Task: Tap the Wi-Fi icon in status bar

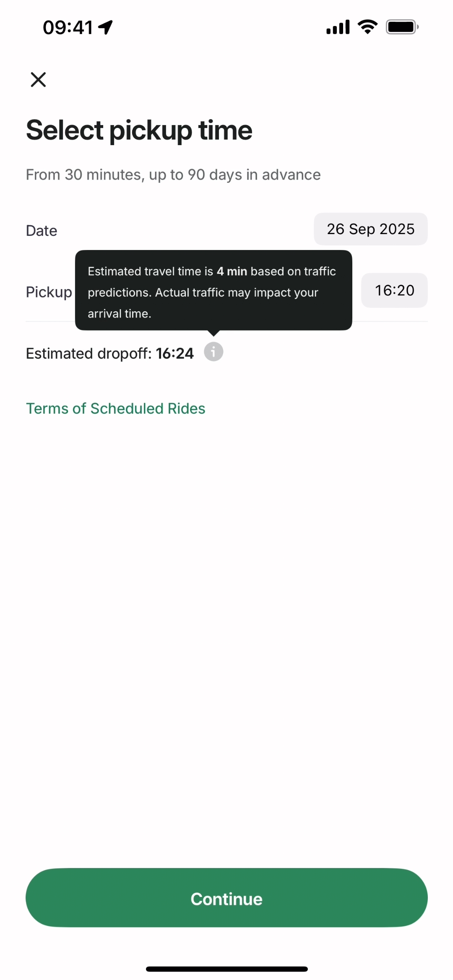Action: click(367, 27)
